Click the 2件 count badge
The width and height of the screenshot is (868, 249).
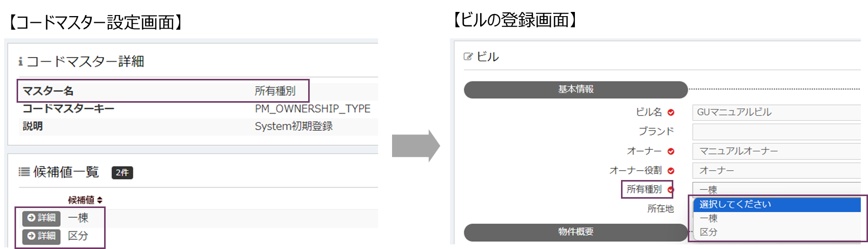(x=122, y=173)
